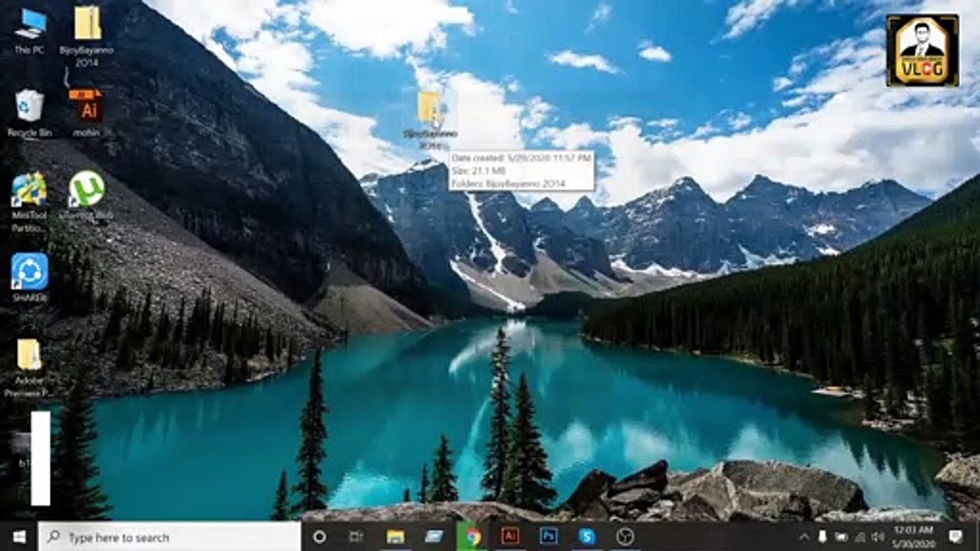Open the volume speaker tray icon
The image size is (980, 551).
coord(878,536)
